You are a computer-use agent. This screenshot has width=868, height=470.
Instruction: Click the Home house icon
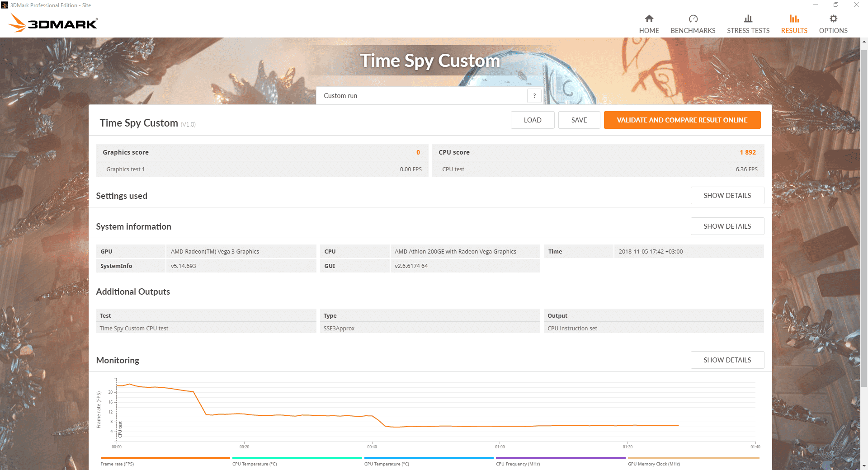pos(649,19)
